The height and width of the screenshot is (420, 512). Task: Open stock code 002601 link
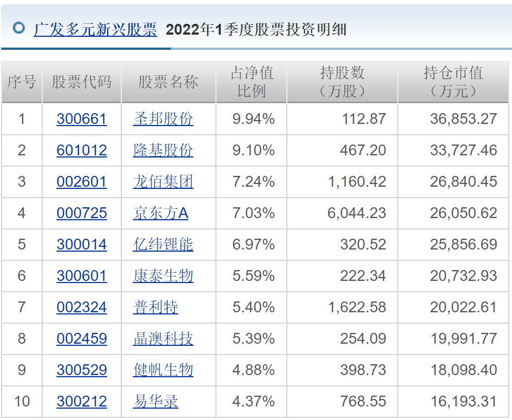(x=82, y=182)
